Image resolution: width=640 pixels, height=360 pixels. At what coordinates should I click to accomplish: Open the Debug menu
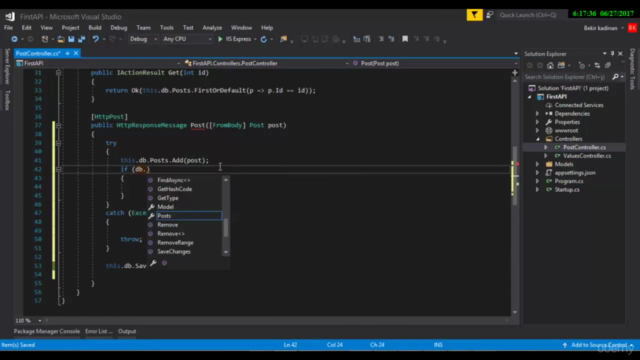119,28
